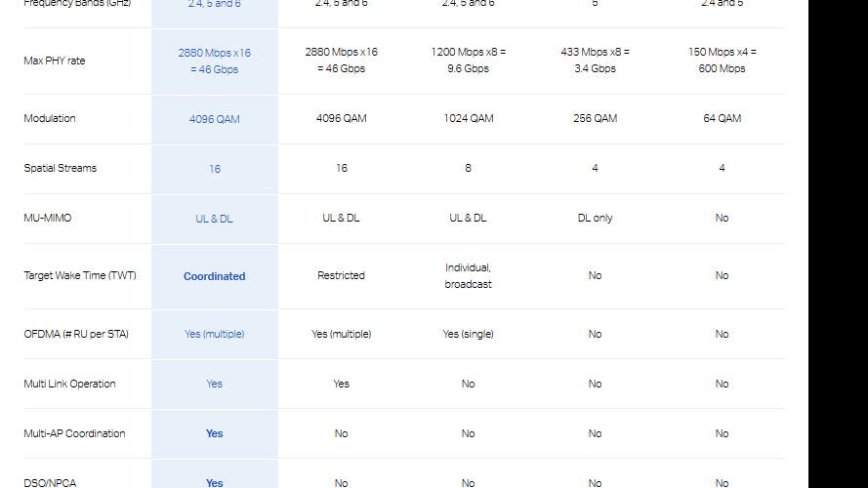Select the "OFDMA (# RU per STA)" label

[x=76, y=335]
